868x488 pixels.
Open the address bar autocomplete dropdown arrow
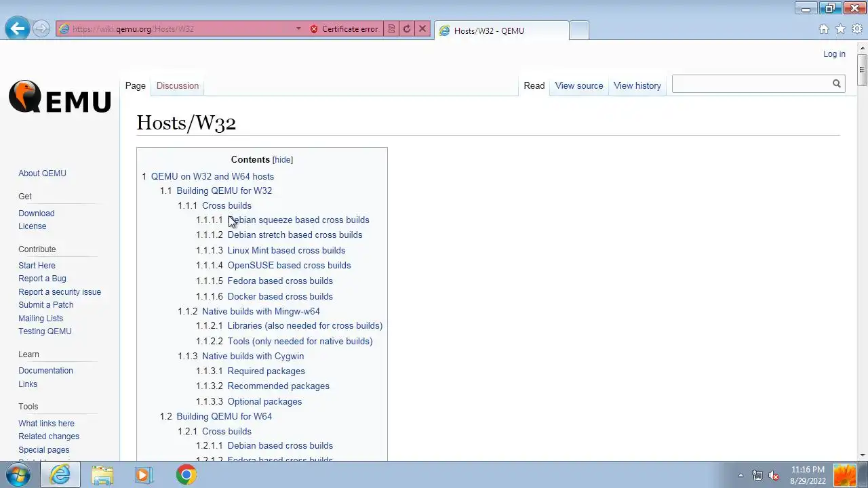[x=298, y=29]
